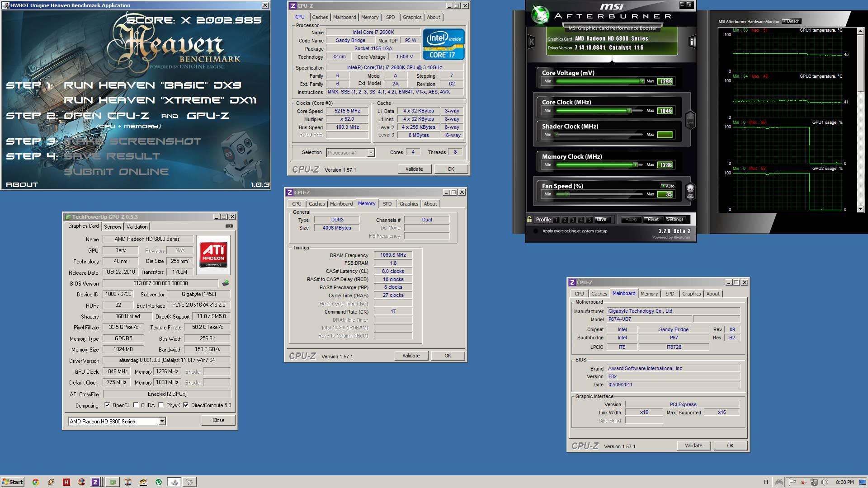
Task: Click the hardware monitor up scroll arrow
Action: click(x=860, y=31)
